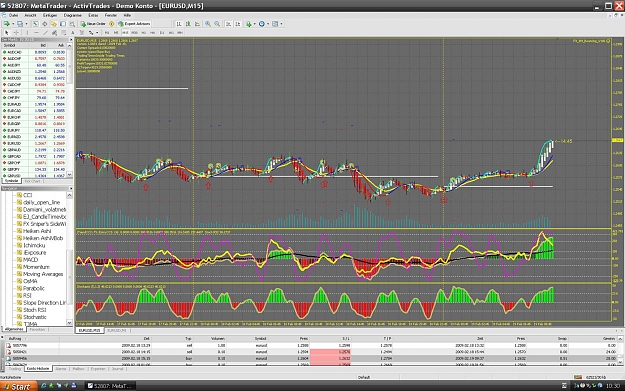Switch chart to bar chart icon
This screenshot has height=391, width=625.
click(179, 24)
